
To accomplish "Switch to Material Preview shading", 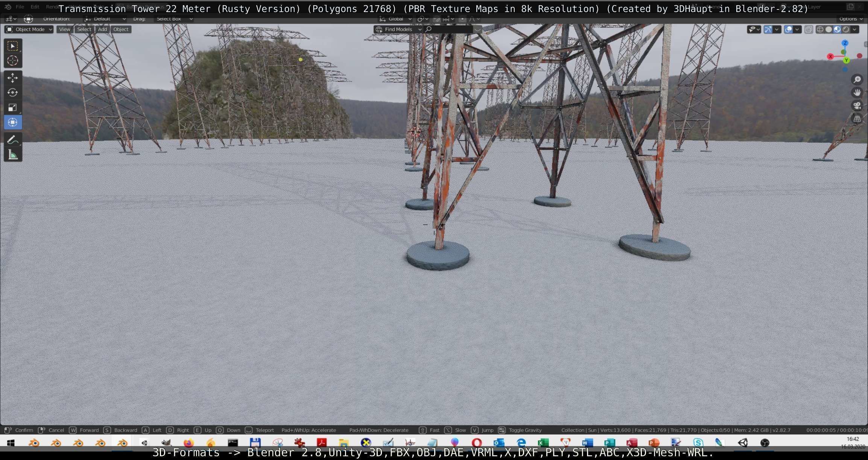I will [x=838, y=29].
